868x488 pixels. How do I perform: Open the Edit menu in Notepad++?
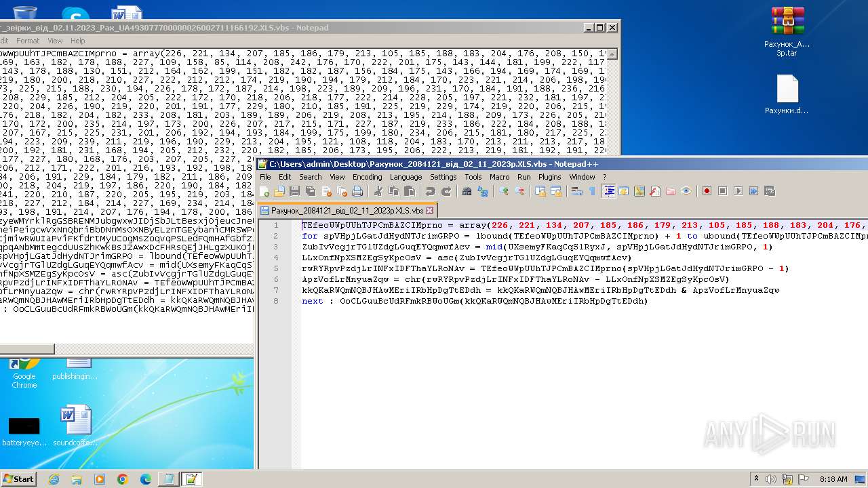pos(285,177)
